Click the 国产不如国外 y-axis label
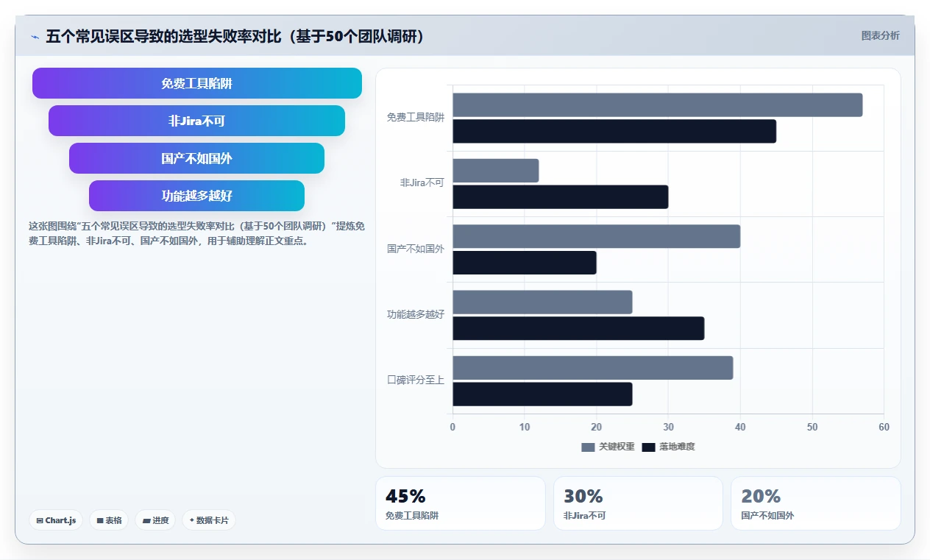930x560 pixels. point(416,249)
